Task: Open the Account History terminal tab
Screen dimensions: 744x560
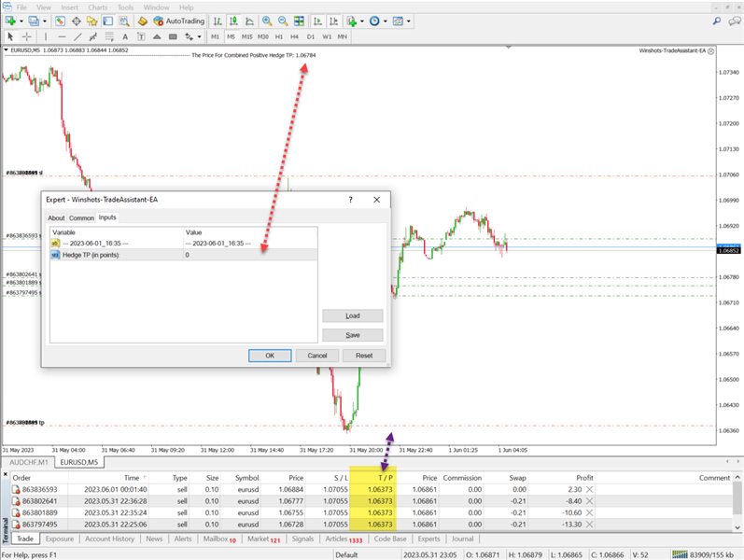Action: pyautogui.click(x=109, y=539)
